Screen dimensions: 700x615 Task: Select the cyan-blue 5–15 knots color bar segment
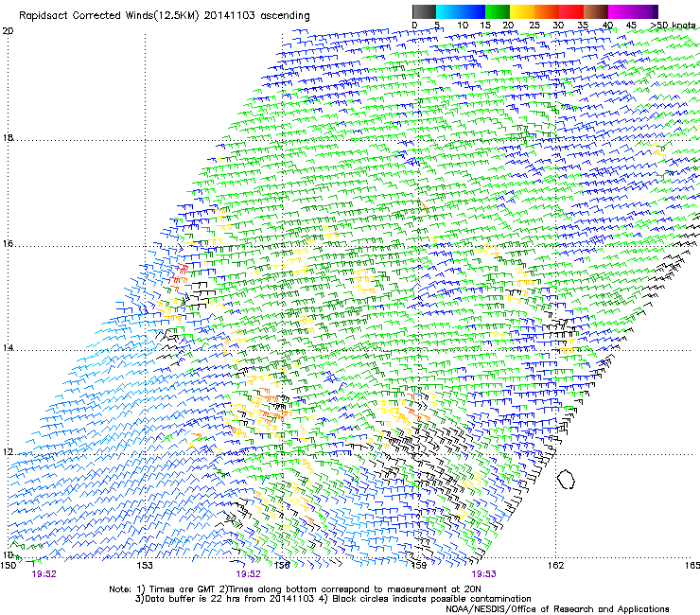click(x=461, y=11)
